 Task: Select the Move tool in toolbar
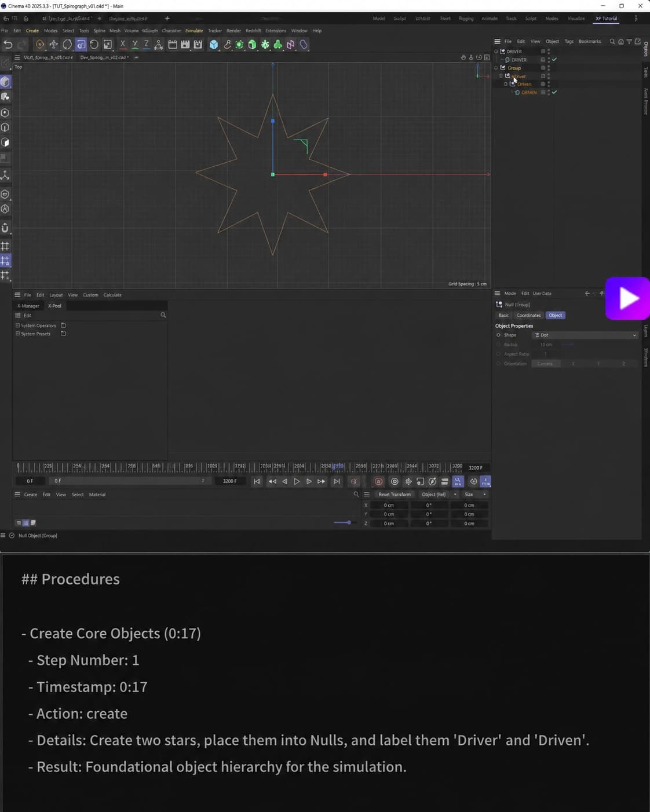click(53, 45)
